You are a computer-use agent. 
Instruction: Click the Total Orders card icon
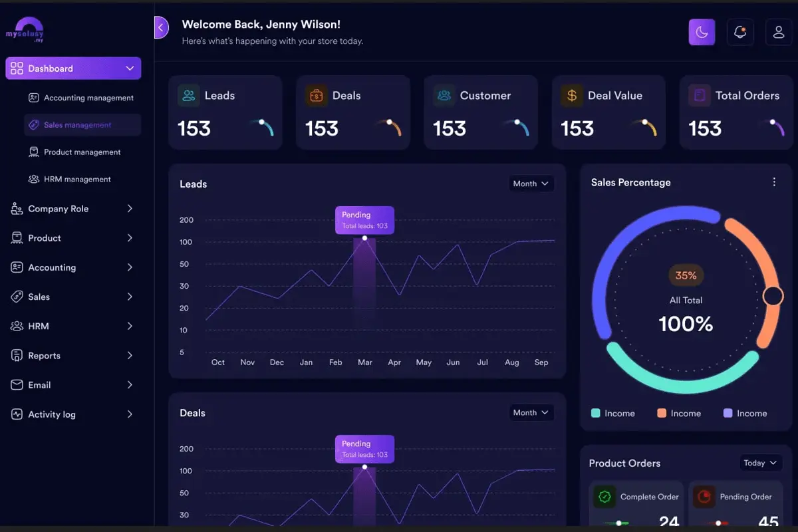tap(700, 95)
